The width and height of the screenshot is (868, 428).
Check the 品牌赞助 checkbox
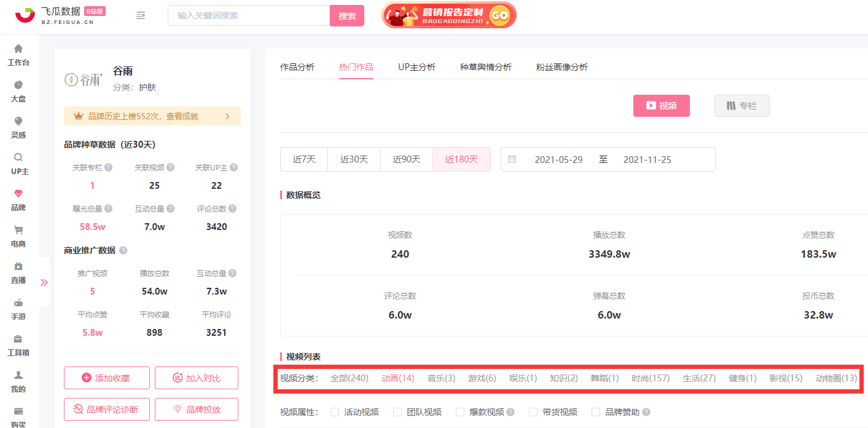click(596, 412)
